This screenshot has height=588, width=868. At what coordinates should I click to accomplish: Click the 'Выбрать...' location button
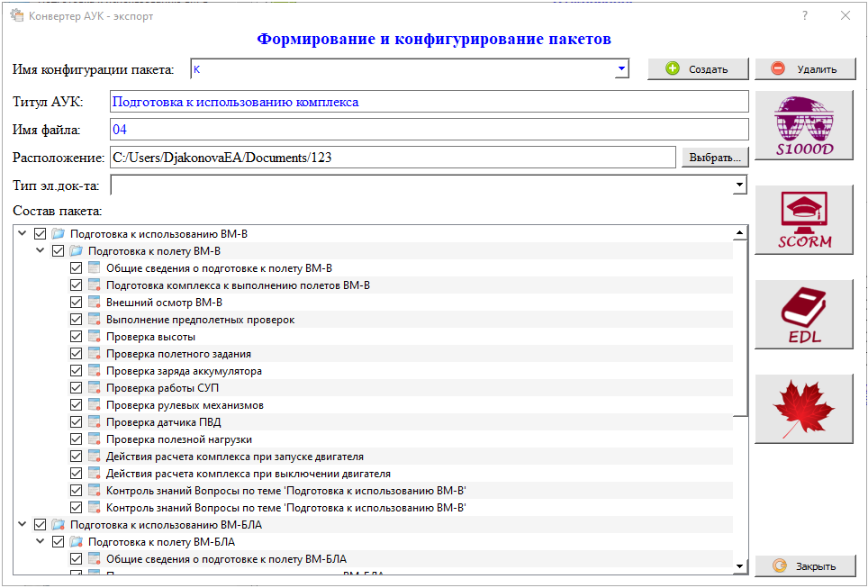coord(714,158)
